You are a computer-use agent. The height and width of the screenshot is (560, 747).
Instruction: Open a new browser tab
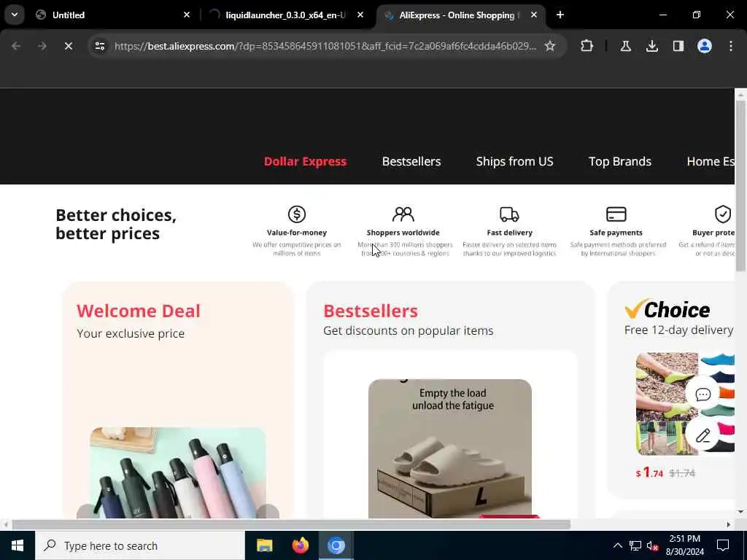pyautogui.click(x=560, y=15)
